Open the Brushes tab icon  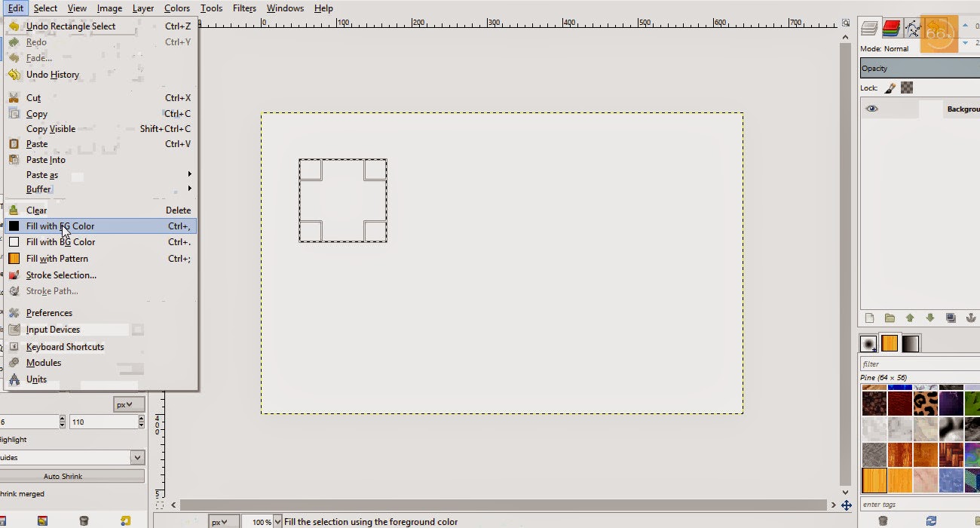[x=869, y=344]
